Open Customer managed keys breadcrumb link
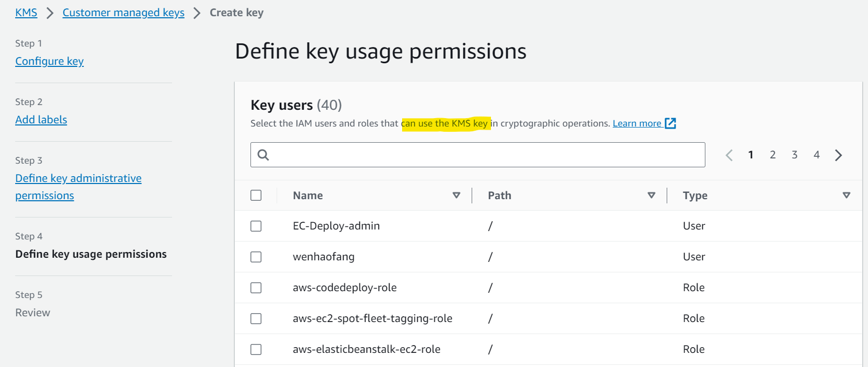Image resolution: width=868 pixels, height=367 pixels. point(123,13)
